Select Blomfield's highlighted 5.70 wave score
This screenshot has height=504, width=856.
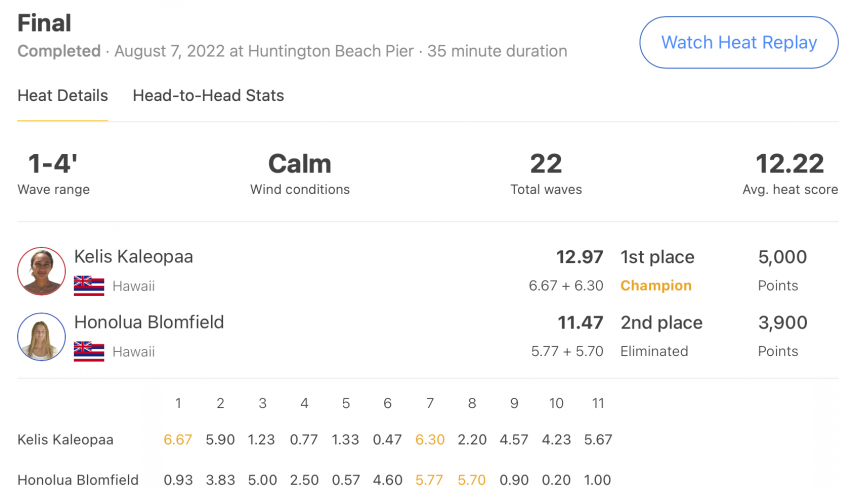pyautogui.click(x=472, y=480)
